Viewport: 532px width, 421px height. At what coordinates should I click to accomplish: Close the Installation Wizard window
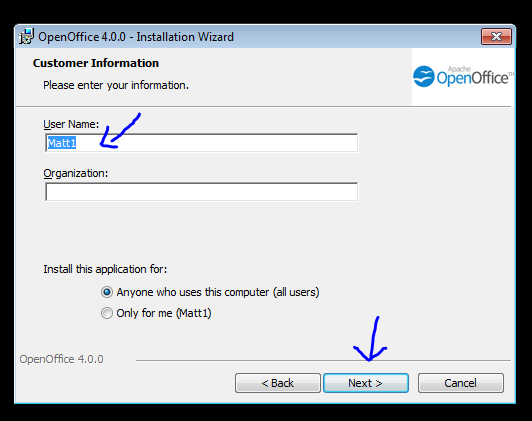click(x=496, y=36)
